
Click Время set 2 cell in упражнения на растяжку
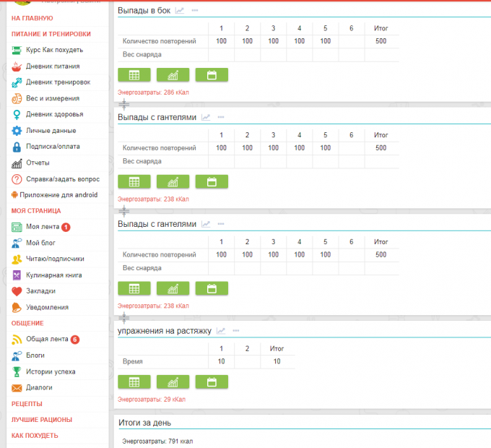click(x=247, y=361)
